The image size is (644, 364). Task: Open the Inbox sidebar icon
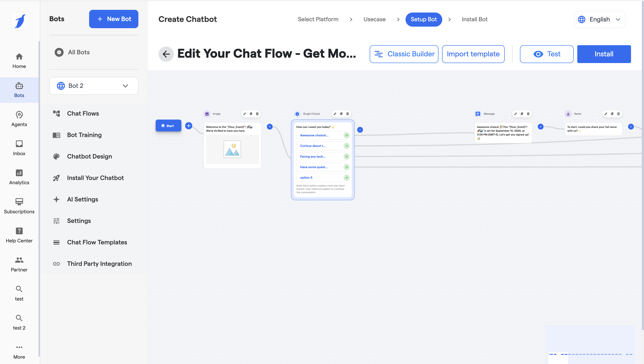pos(19,148)
